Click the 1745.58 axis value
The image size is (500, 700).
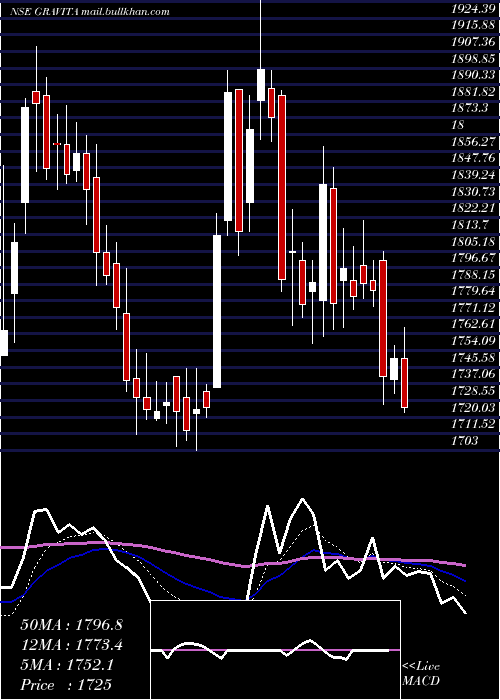473,358
